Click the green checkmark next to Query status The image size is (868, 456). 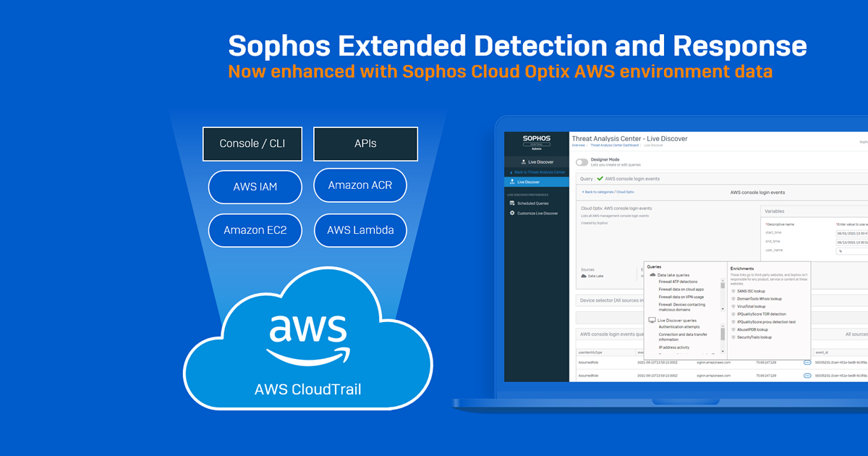tap(600, 178)
